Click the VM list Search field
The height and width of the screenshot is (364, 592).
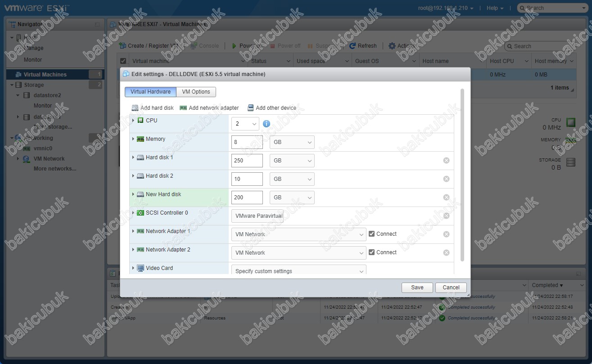coord(540,46)
